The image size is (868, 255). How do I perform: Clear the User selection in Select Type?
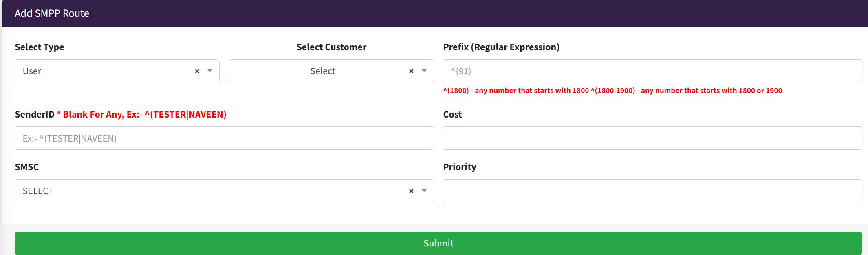click(x=197, y=71)
